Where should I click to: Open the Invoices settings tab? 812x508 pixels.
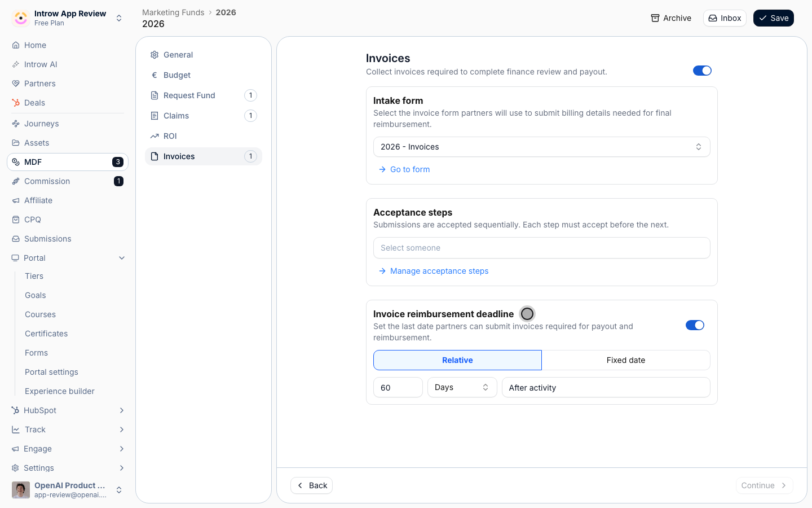tap(204, 156)
